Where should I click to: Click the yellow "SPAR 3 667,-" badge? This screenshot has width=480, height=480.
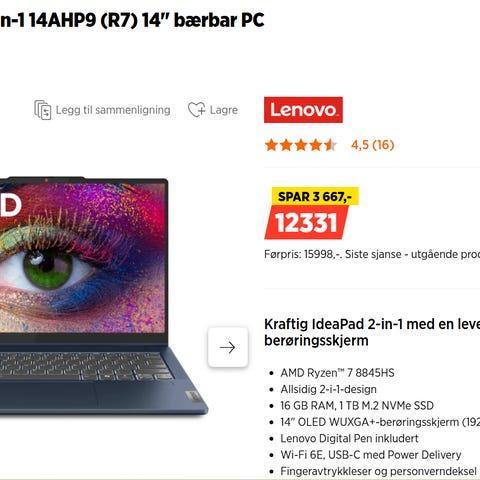click(x=315, y=196)
